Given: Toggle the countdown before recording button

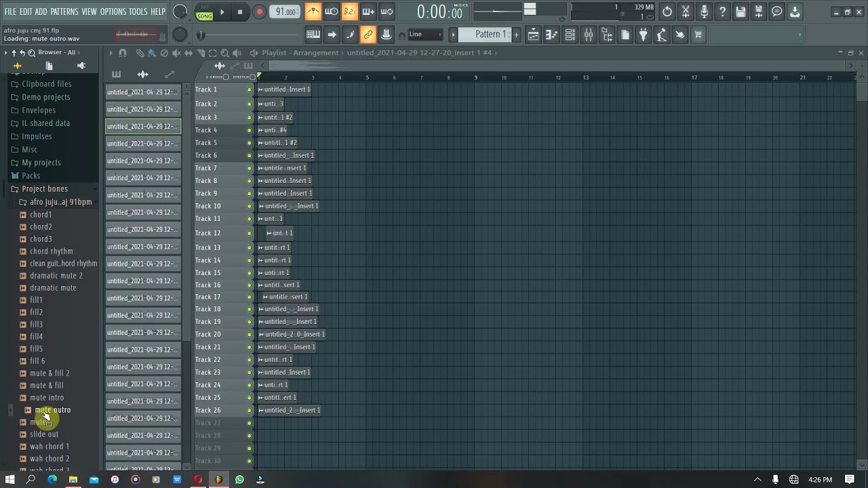Looking at the screenshot, I should (x=349, y=12).
